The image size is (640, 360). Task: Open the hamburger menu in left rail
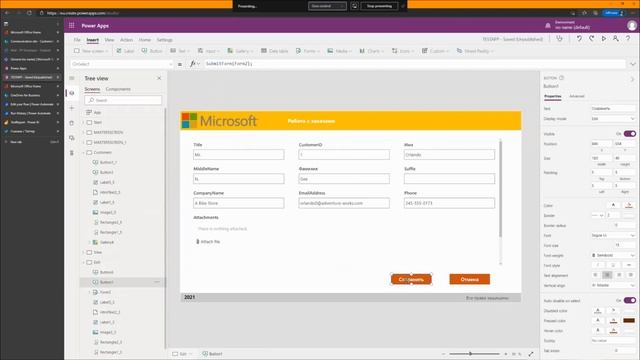coord(72,78)
